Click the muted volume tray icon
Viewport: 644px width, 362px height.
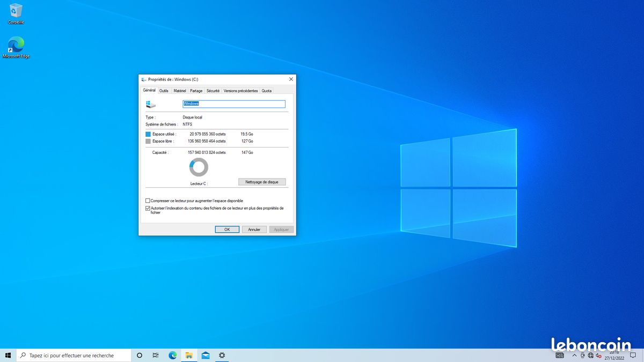tap(598, 355)
